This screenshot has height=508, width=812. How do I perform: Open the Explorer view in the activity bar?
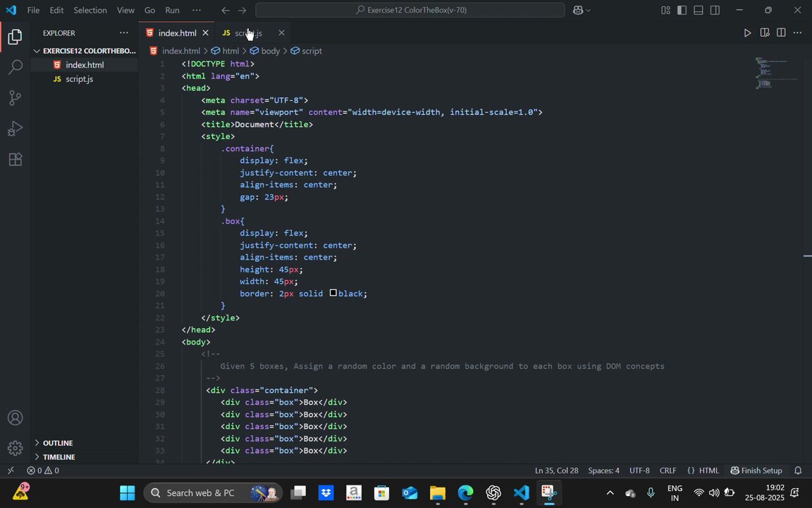15,36
